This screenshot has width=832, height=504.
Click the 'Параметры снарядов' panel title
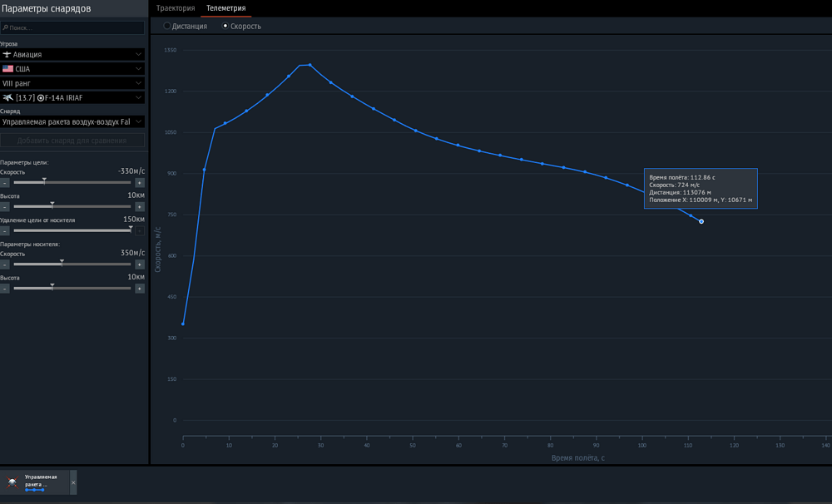pos(46,8)
